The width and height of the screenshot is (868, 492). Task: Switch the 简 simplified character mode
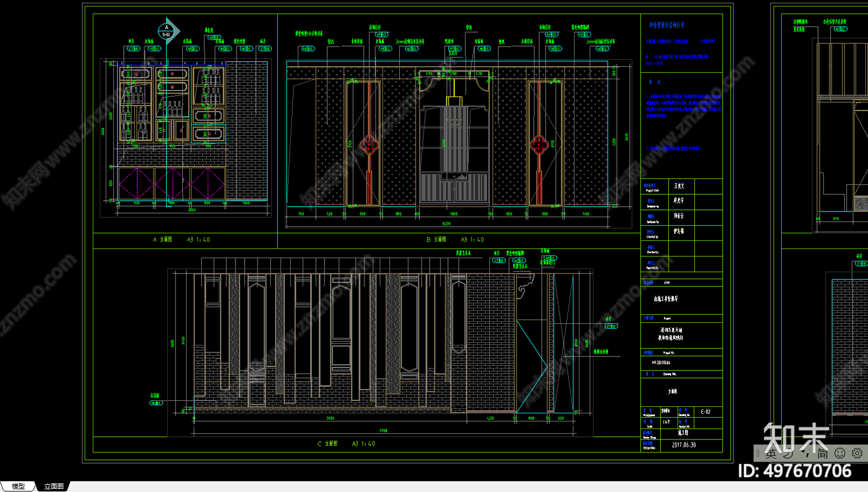click(x=822, y=453)
